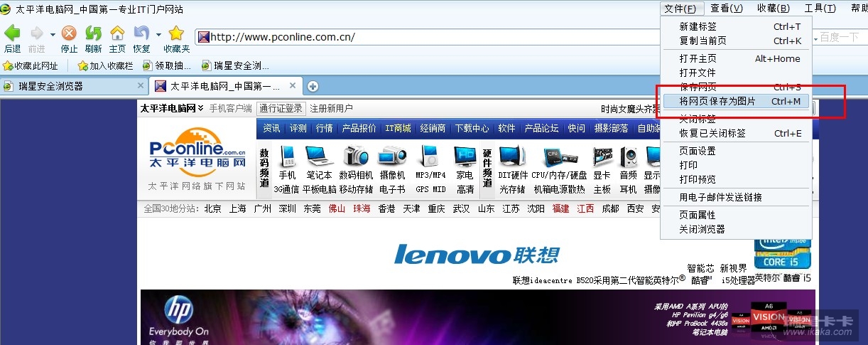Open the 资讯 navigation link
Screen dimensions: 868x345
point(271,129)
